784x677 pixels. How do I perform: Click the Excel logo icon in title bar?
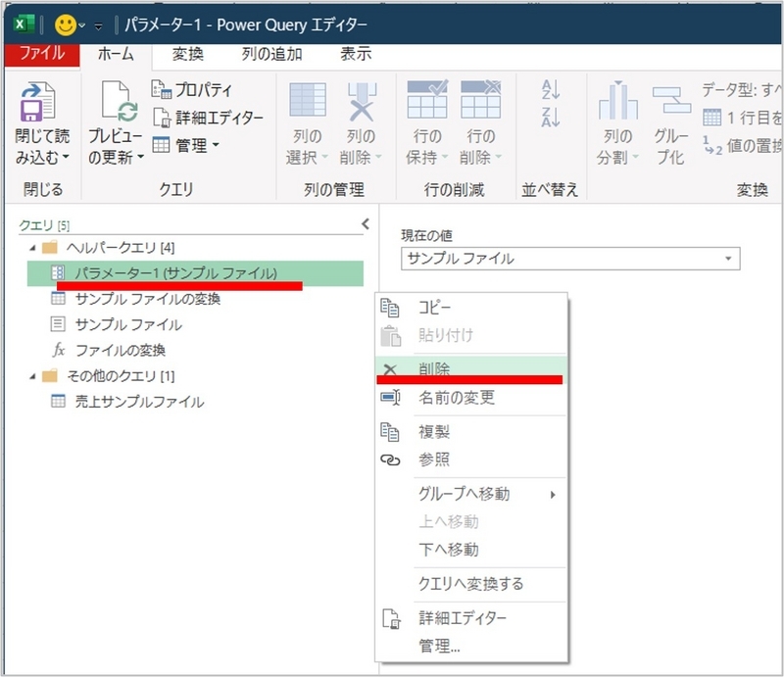coord(24,24)
